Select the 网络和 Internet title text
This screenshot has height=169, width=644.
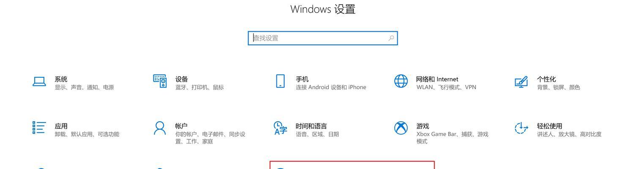tap(437, 79)
